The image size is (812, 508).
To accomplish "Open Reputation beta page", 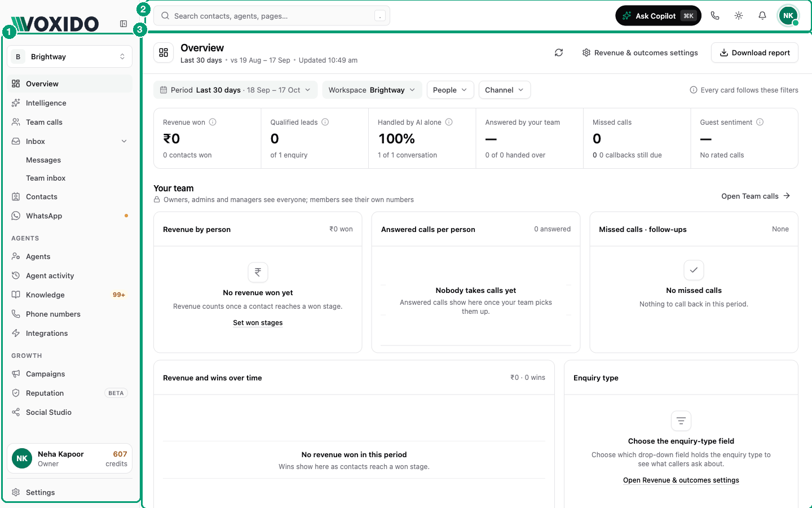I will pos(69,393).
